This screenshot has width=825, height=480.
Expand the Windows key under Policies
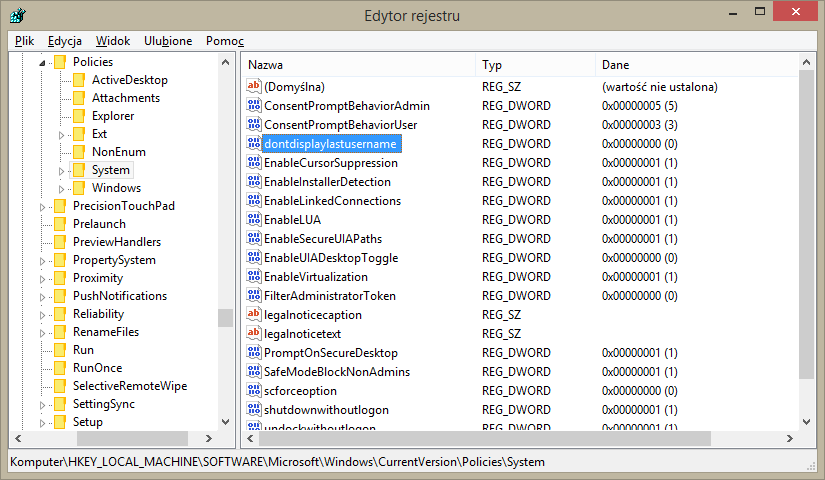click(x=61, y=189)
